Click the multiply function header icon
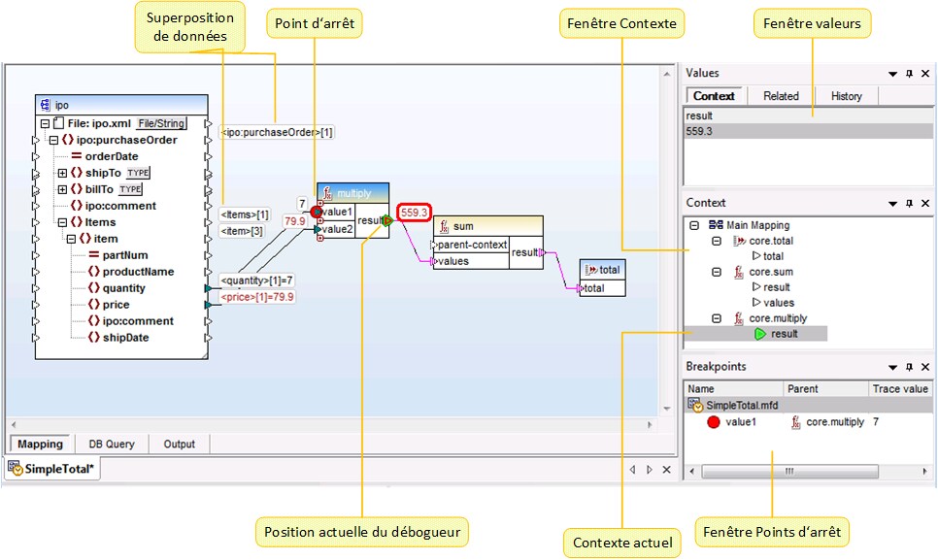The image size is (938, 560). (326, 193)
